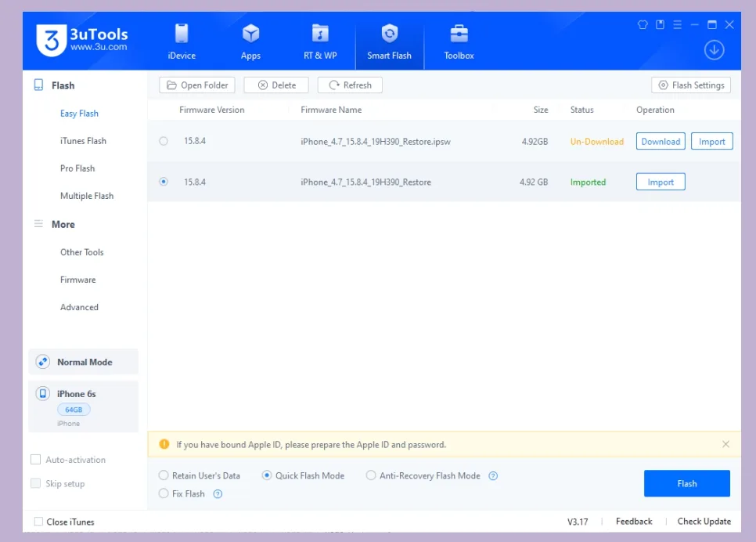Viewport: 756px width, 542px height.
Task: Open Flash Settings
Action: click(691, 85)
